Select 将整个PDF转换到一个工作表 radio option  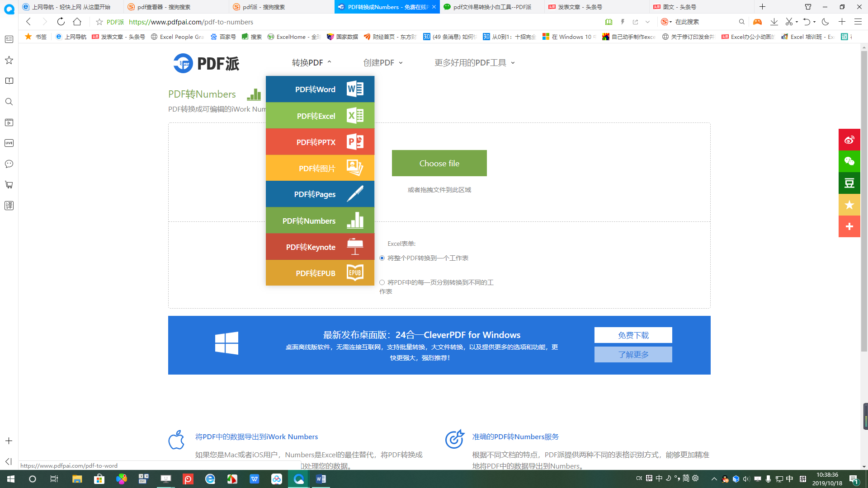[x=382, y=258]
